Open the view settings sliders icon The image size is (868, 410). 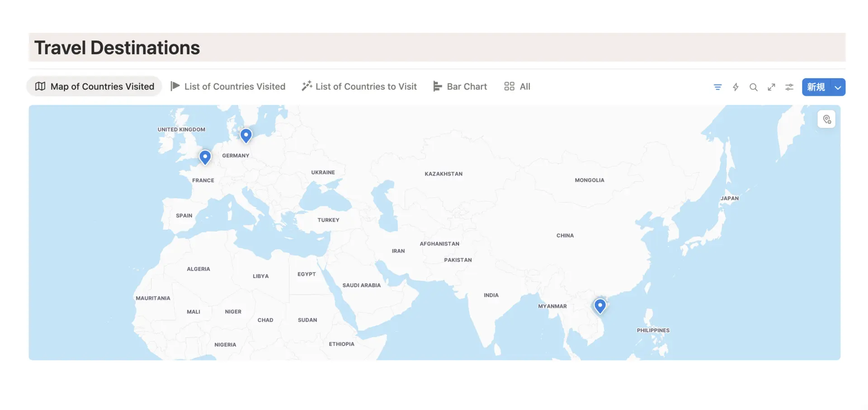tap(789, 87)
